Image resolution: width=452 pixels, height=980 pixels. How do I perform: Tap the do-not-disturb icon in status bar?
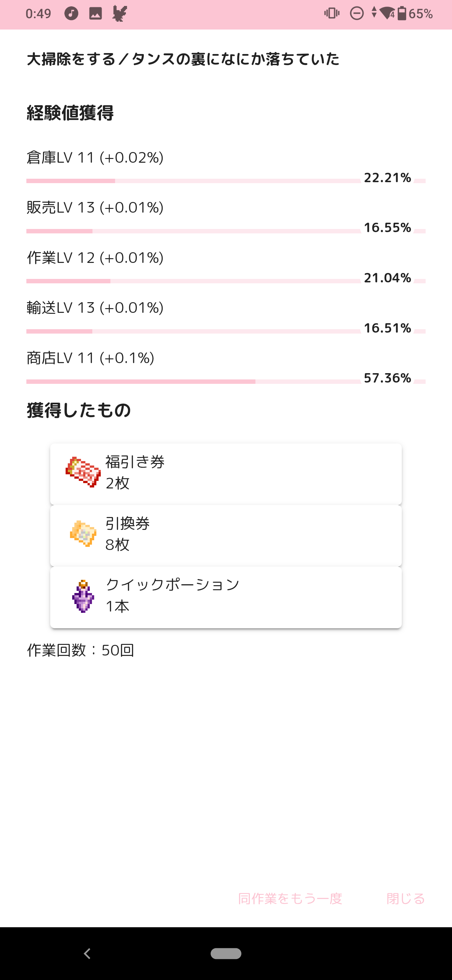tap(357, 14)
